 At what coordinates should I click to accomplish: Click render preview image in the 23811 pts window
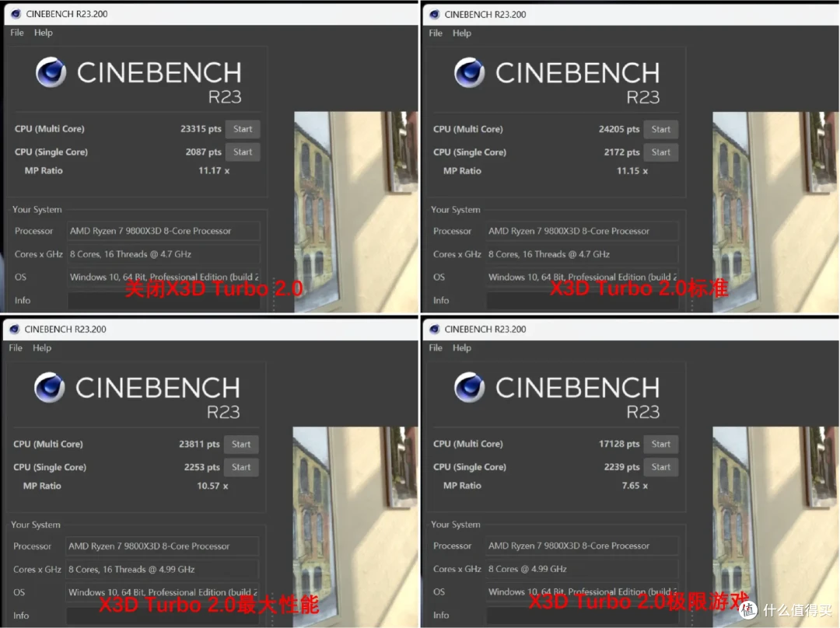pos(355,527)
